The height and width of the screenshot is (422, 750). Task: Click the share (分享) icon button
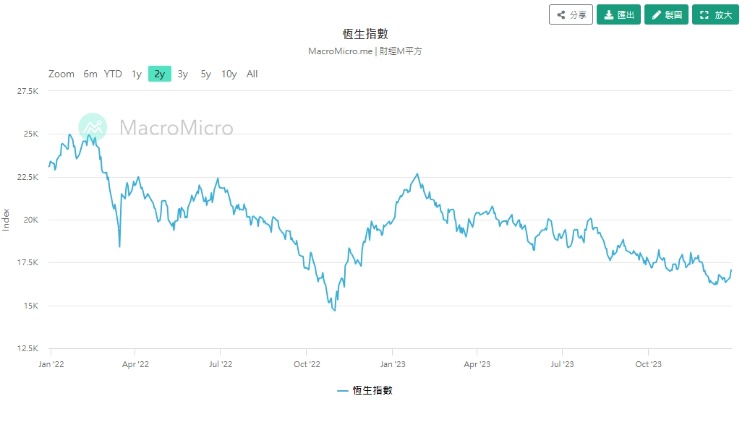563,15
